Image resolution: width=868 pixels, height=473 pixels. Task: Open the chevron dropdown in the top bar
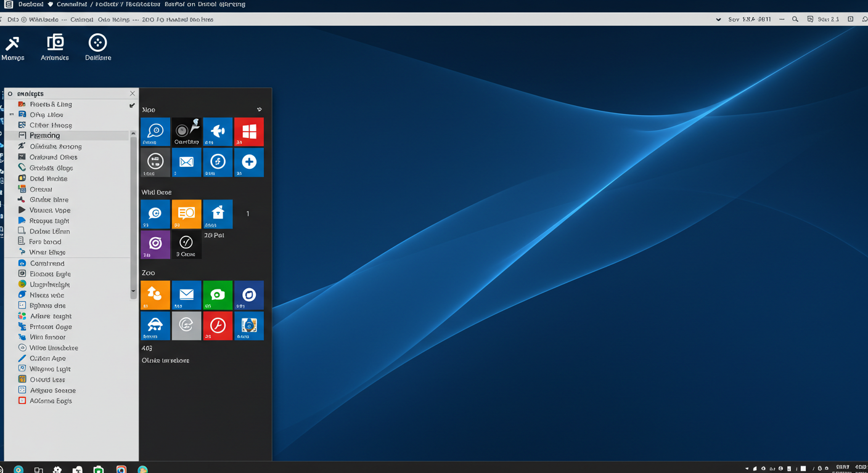(x=718, y=20)
